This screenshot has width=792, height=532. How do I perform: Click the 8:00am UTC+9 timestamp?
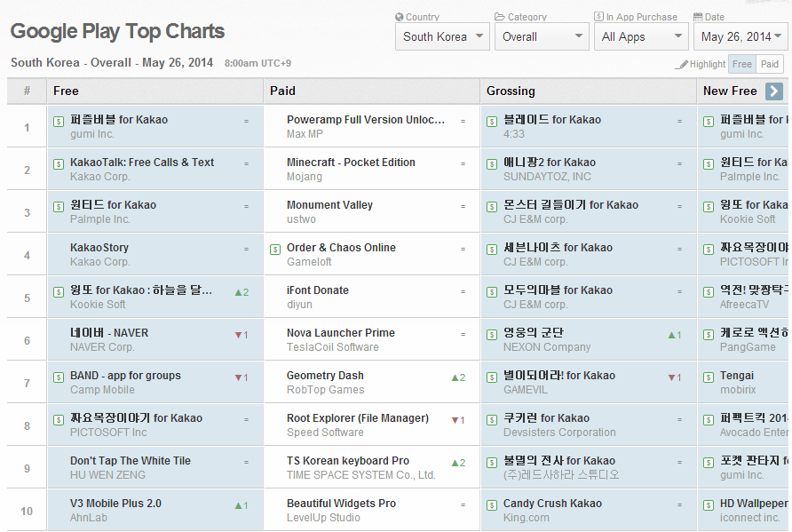tap(257, 63)
